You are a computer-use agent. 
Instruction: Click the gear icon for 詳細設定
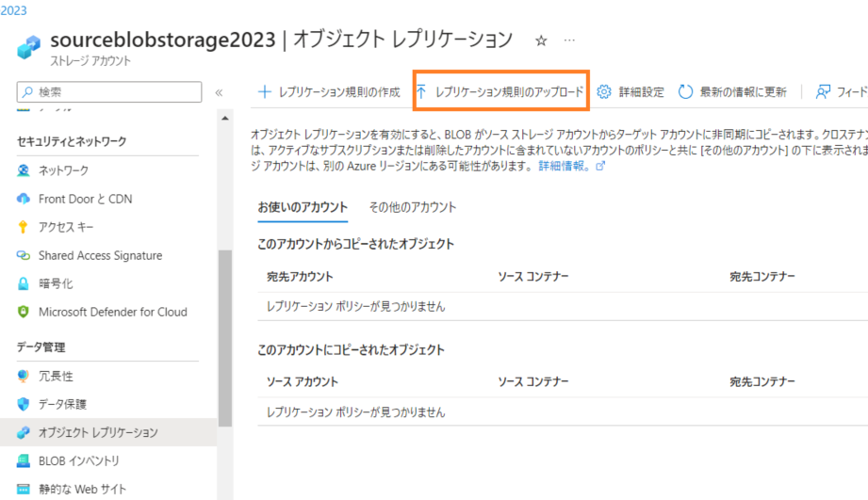604,92
